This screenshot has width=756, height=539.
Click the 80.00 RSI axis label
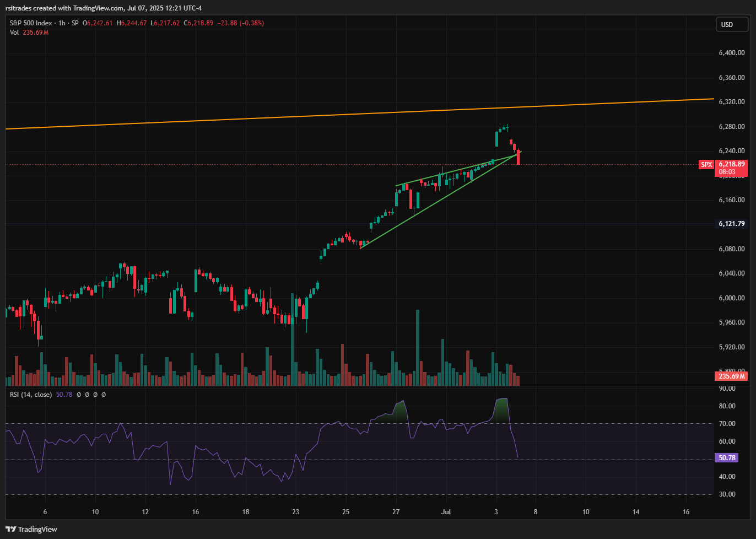pos(727,406)
